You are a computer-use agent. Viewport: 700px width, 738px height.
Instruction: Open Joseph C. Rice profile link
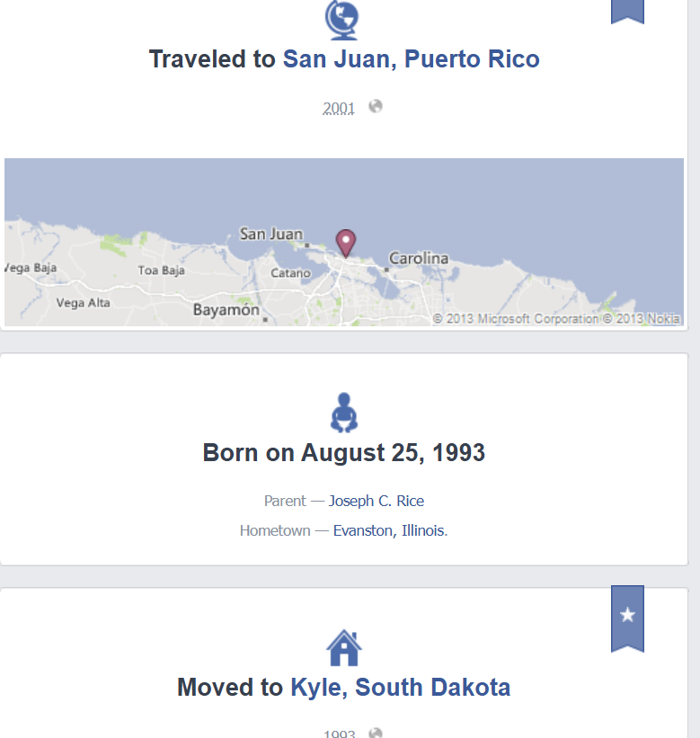click(377, 501)
